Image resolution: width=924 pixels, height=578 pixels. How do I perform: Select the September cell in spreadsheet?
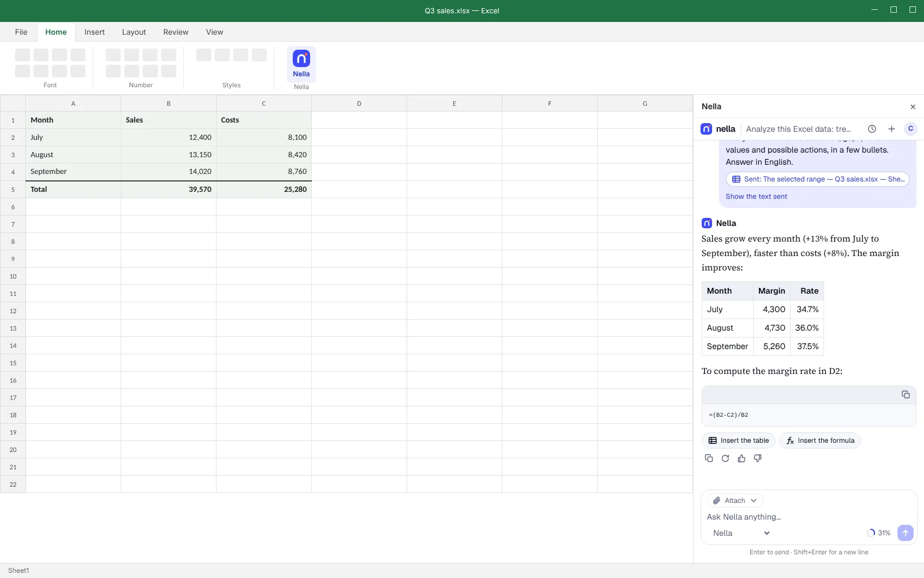tap(73, 172)
